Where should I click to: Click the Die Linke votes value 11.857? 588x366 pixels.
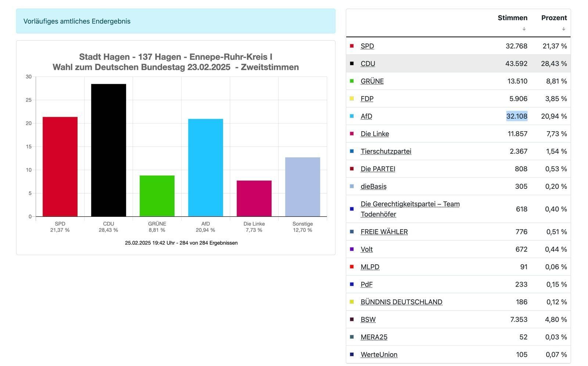517,134
